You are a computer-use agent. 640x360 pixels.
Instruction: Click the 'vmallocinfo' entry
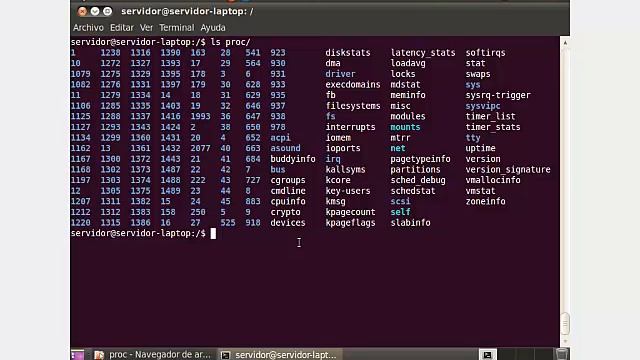coord(493,180)
